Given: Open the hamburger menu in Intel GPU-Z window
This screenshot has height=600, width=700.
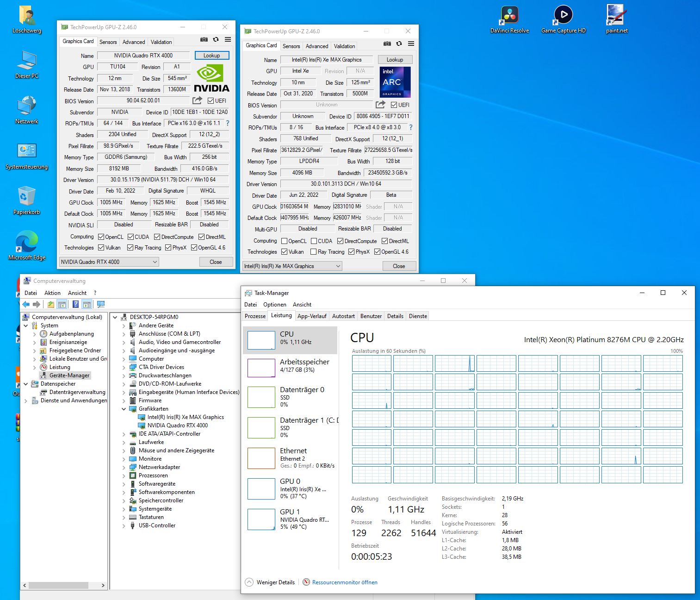Looking at the screenshot, I should click(411, 44).
